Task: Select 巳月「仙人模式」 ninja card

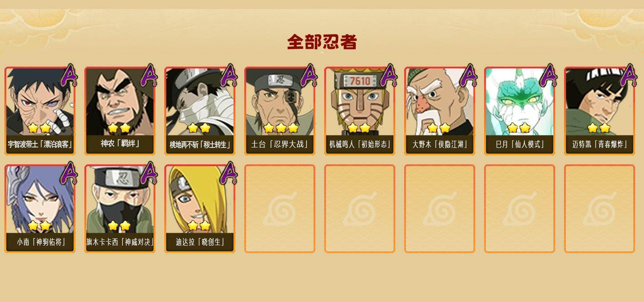Action: (x=520, y=111)
